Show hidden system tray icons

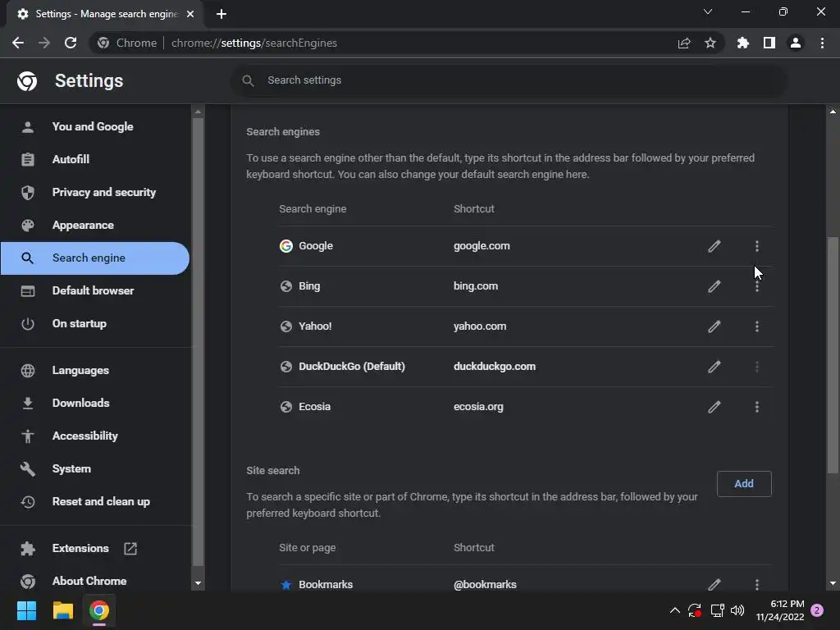674,610
